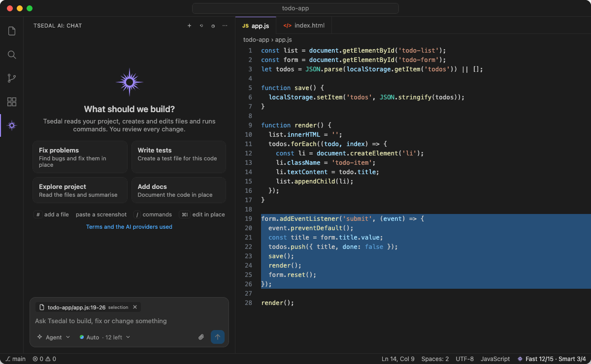Click 'li.textContent = todo.title;' on line 14
This screenshot has width=591, height=364.
tap(327, 172)
